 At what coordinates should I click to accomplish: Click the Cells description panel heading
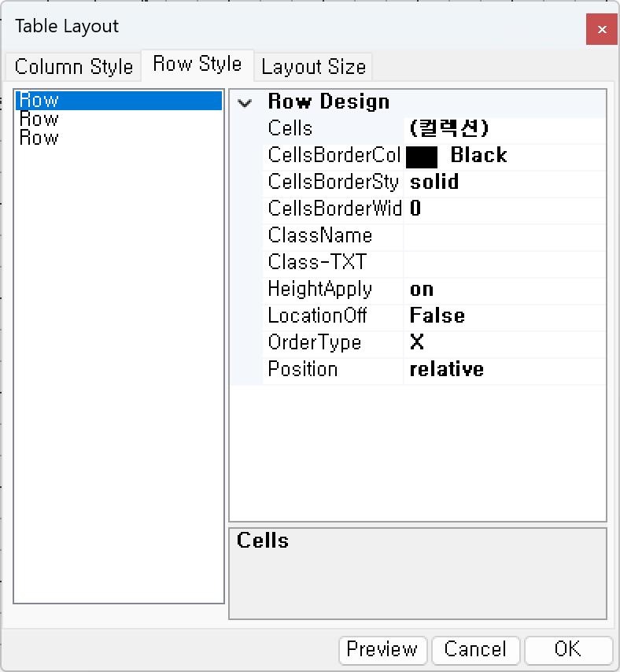click(x=263, y=541)
